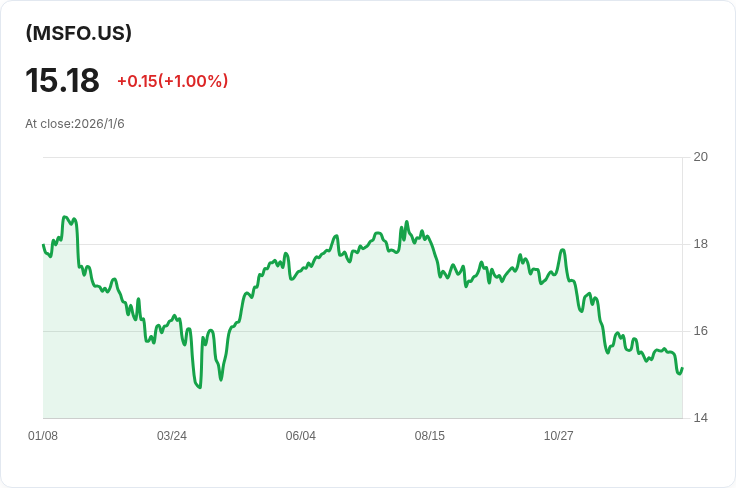Image resolution: width=736 pixels, height=488 pixels.
Task: Click the MSFO.US ticker title
Action: [x=79, y=33]
